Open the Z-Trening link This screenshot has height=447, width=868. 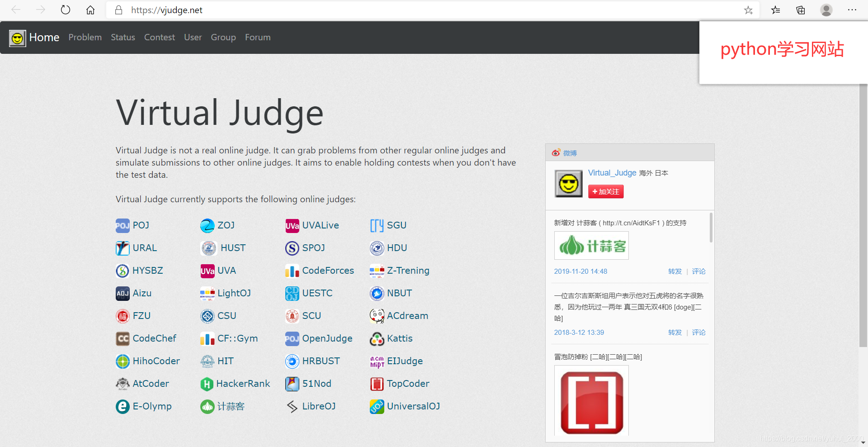click(408, 271)
